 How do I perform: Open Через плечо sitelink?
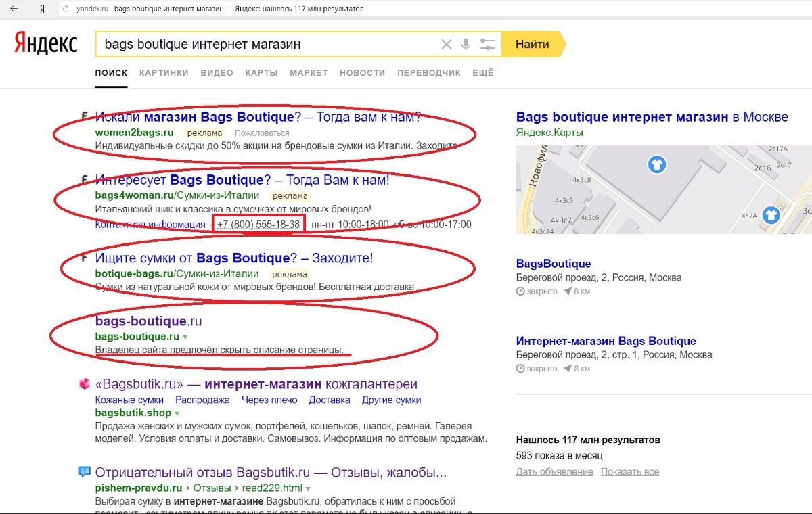coord(269,400)
